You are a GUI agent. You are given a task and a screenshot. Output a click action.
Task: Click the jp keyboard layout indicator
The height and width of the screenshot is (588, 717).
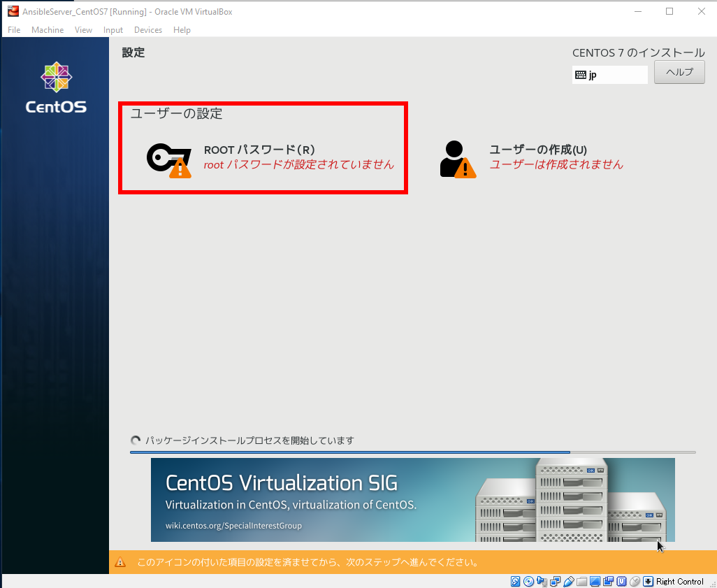point(609,75)
